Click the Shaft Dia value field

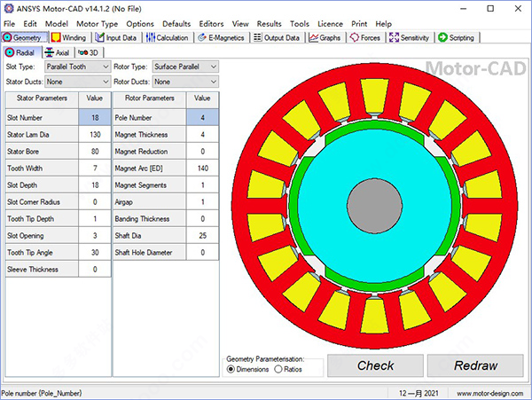pyautogui.click(x=202, y=235)
